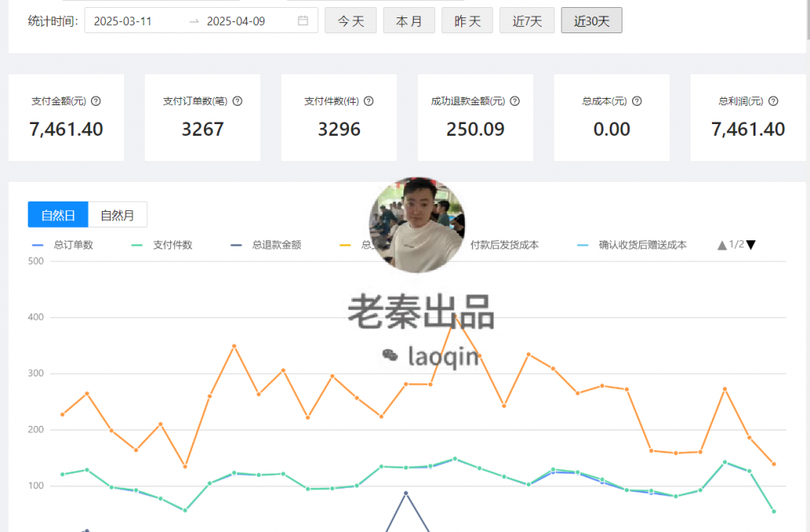Viewport: 810px width, 532px height.
Task: Click the help icon beside 支付金额(元)
Action: click(x=97, y=101)
